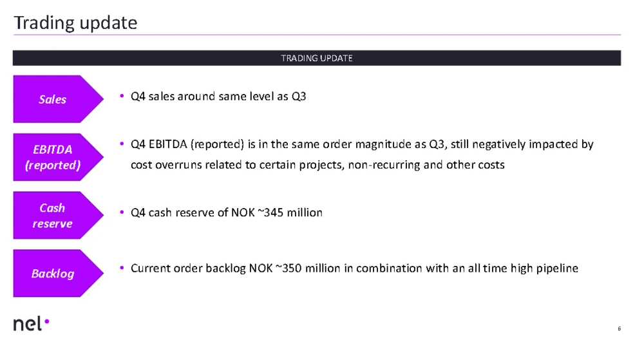Viewport: 644px width, 340px height.
Task: Select the bullet dot beside Q4 EBITDA text
Action: [x=122, y=144]
